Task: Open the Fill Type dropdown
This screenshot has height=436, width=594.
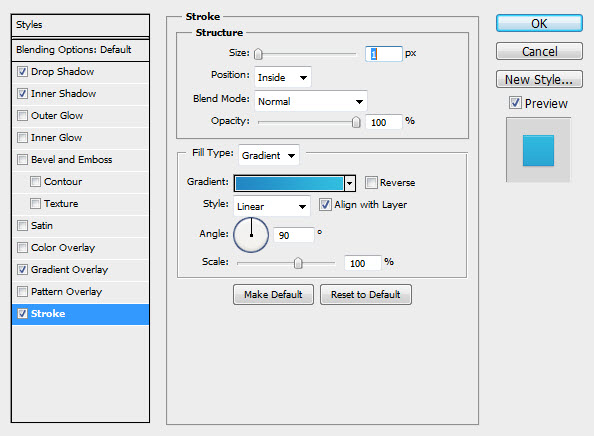Action: click(269, 155)
